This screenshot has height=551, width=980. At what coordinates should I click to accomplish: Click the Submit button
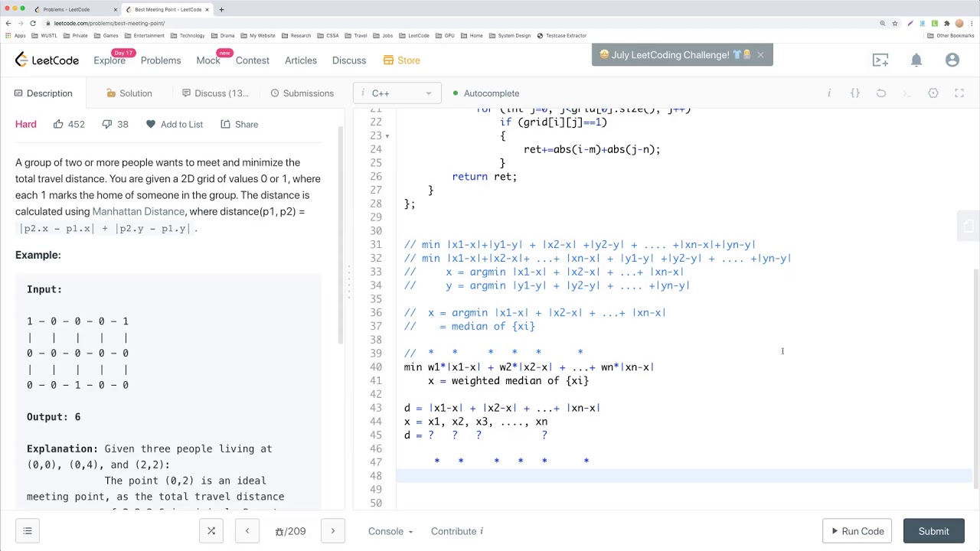(x=933, y=531)
